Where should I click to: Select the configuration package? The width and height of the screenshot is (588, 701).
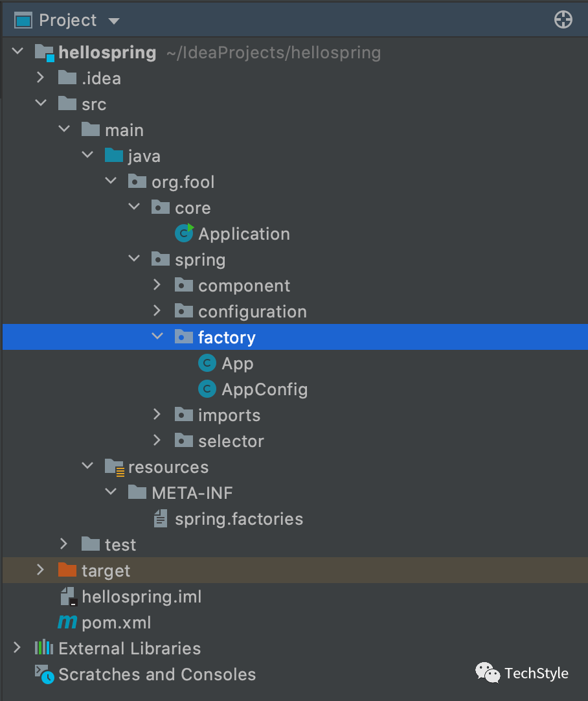[x=252, y=312]
